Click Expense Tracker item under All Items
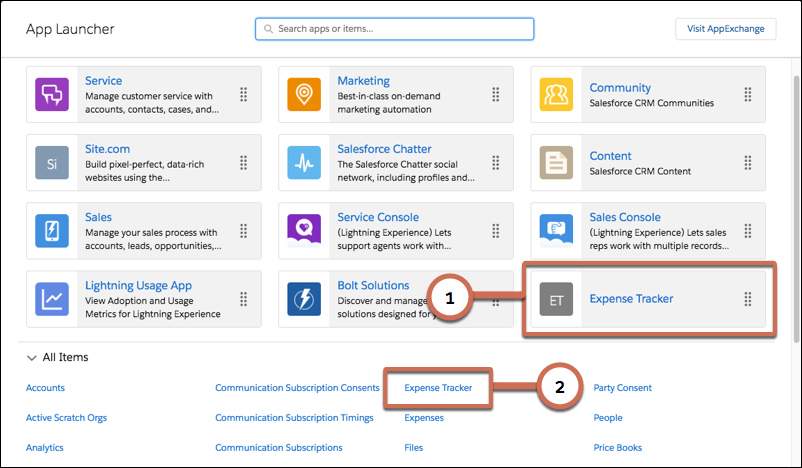The height and width of the screenshot is (468, 802). click(x=438, y=388)
